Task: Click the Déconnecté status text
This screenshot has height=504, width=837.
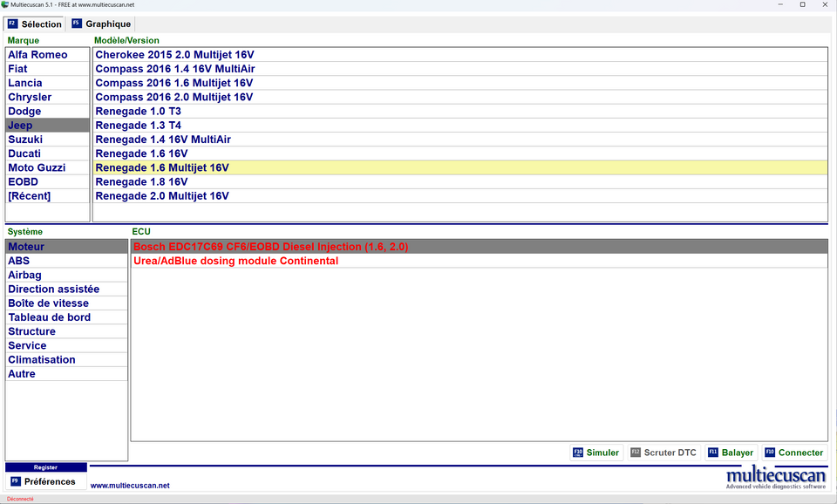Action: coord(20,499)
